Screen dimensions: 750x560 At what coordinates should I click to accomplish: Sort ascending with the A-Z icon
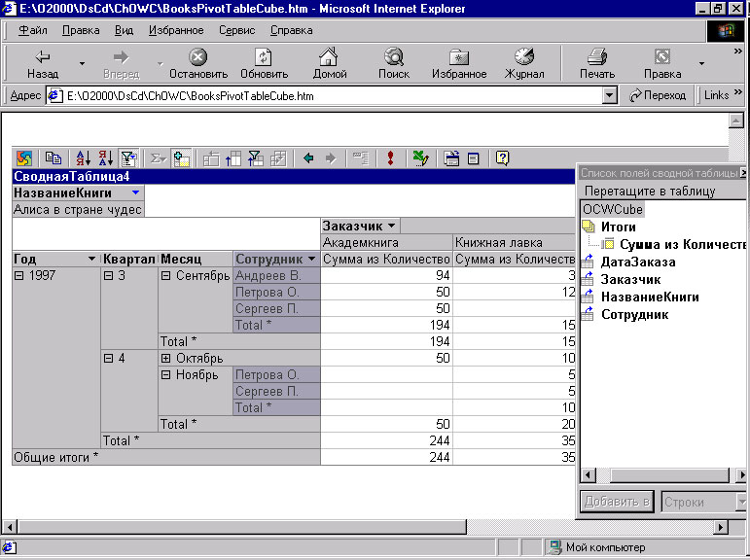(83, 157)
